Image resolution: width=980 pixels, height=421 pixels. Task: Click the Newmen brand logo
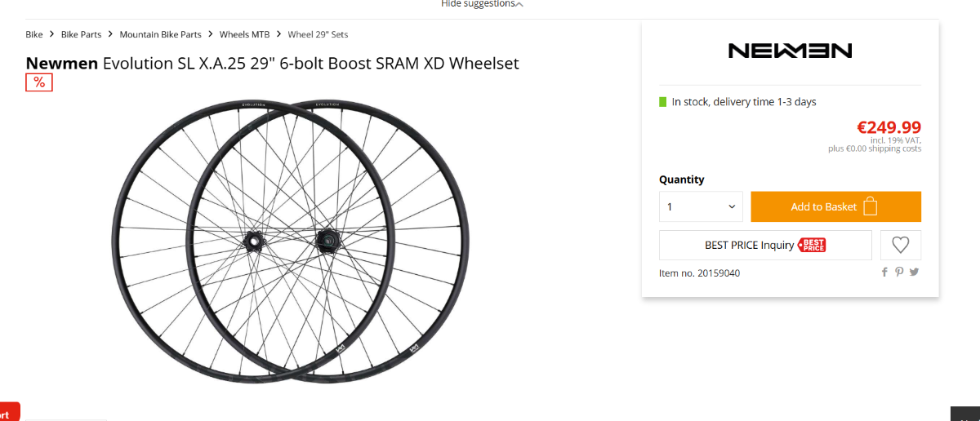tap(790, 51)
